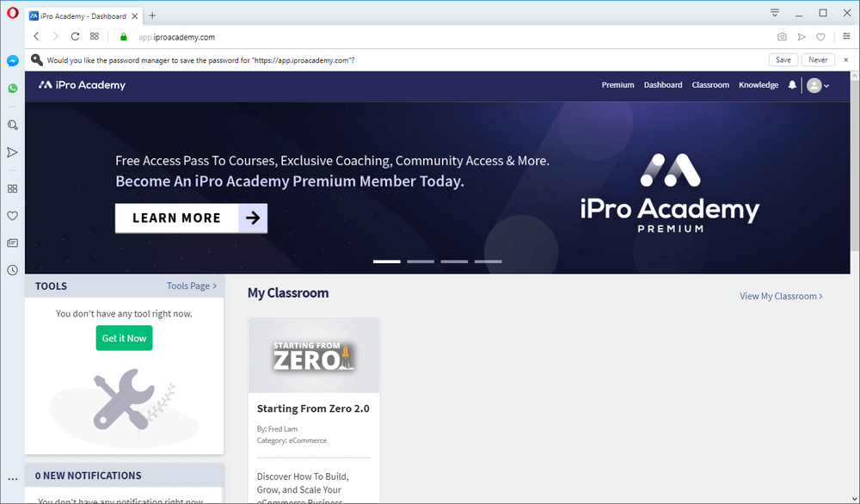
Task: Show the third banner slide indicator
Action: coord(454,261)
